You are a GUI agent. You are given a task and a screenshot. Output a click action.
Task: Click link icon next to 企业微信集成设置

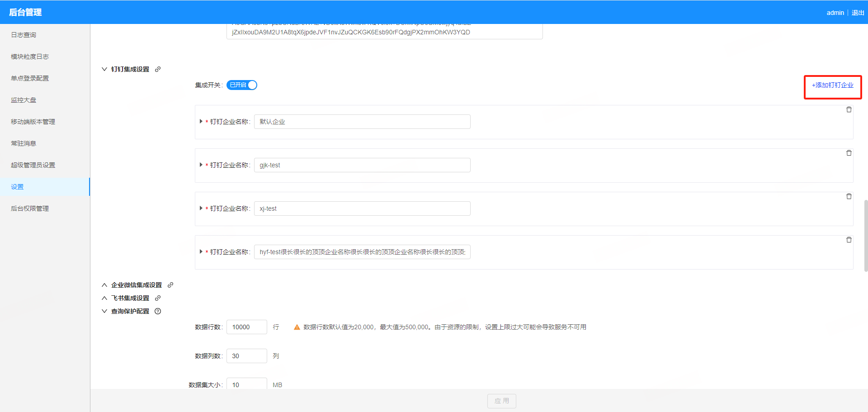170,285
